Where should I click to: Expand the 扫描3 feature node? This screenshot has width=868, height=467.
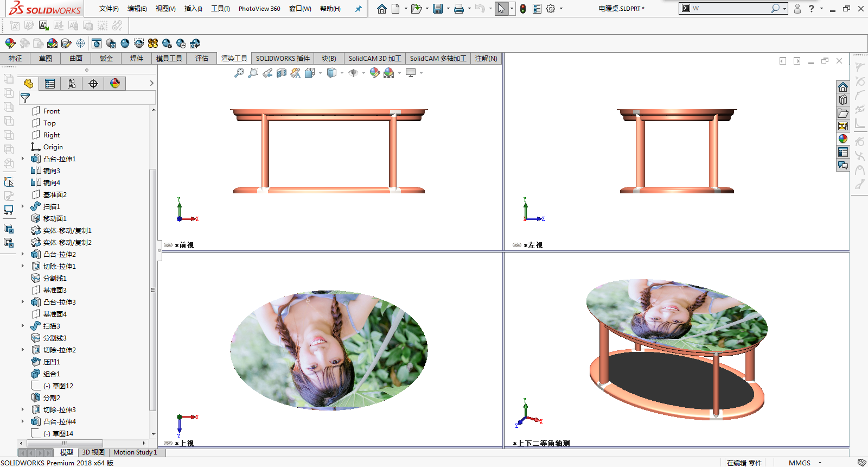(23, 326)
